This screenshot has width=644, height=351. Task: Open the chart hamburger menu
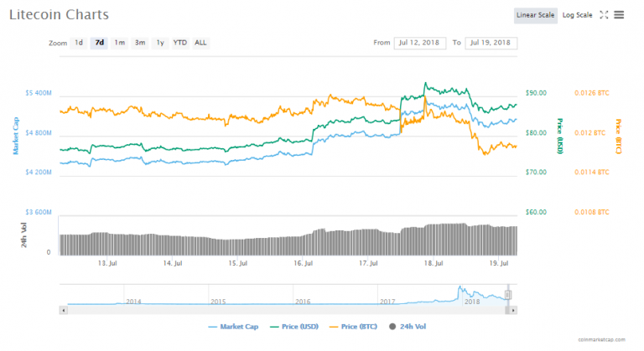coord(619,15)
